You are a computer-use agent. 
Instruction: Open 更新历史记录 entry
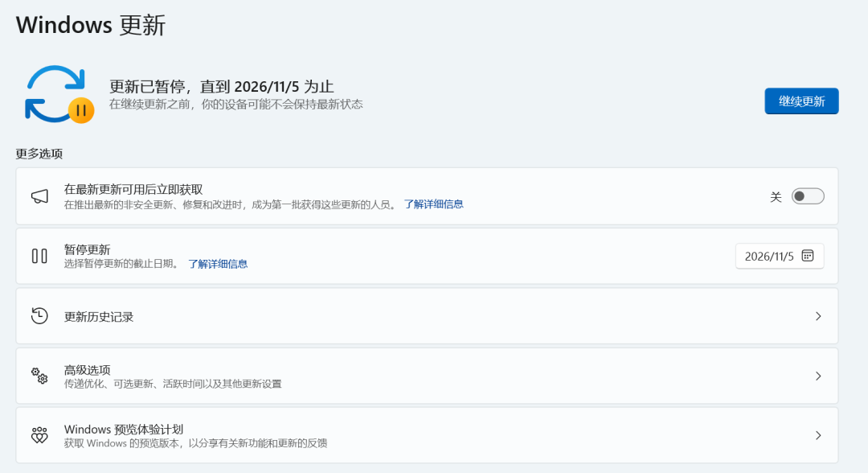click(x=427, y=315)
